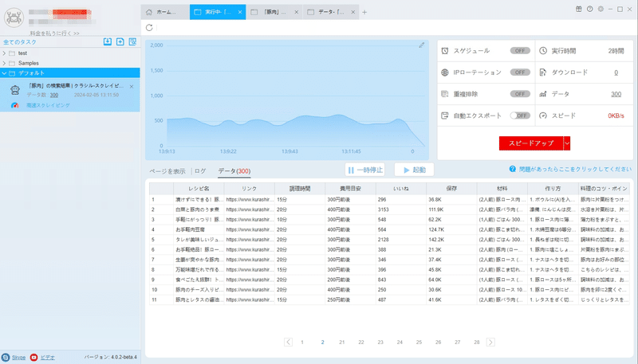
Task: Toggle the IPローテーション OFF switch
Action: 520,72
